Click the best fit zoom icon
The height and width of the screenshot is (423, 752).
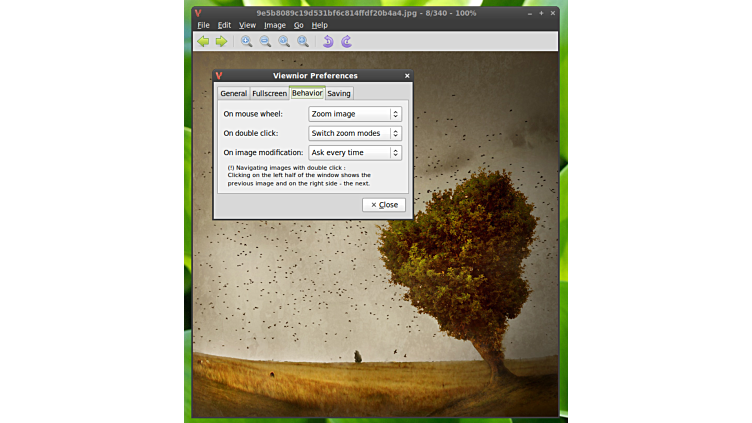(x=303, y=42)
